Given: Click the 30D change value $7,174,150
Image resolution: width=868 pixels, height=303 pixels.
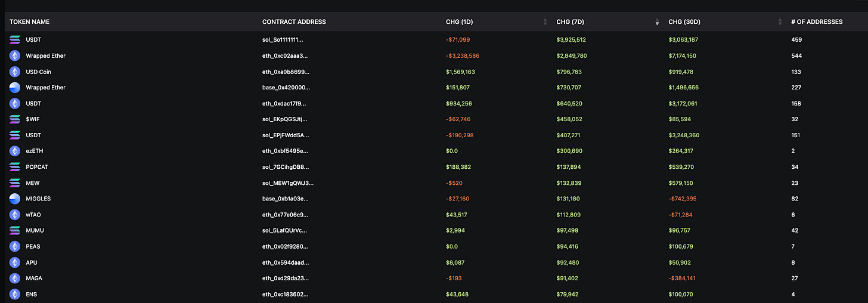Looking at the screenshot, I should tap(683, 55).
